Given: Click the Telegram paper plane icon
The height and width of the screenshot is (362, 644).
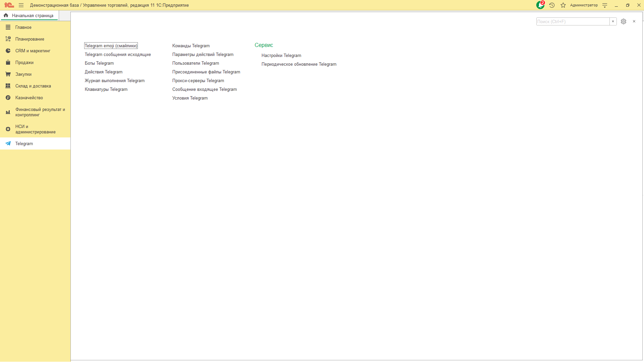Looking at the screenshot, I should point(8,143).
